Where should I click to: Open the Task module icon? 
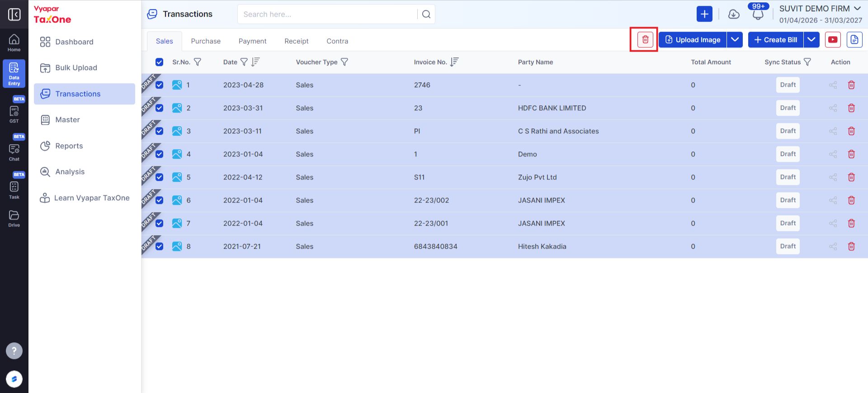(x=14, y=190)
